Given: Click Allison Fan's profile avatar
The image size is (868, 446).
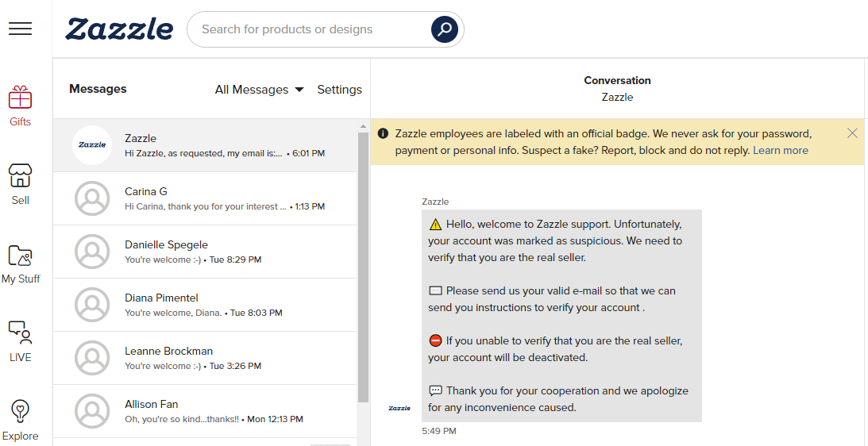Looking at the screenshot, I should pos(92,410).
